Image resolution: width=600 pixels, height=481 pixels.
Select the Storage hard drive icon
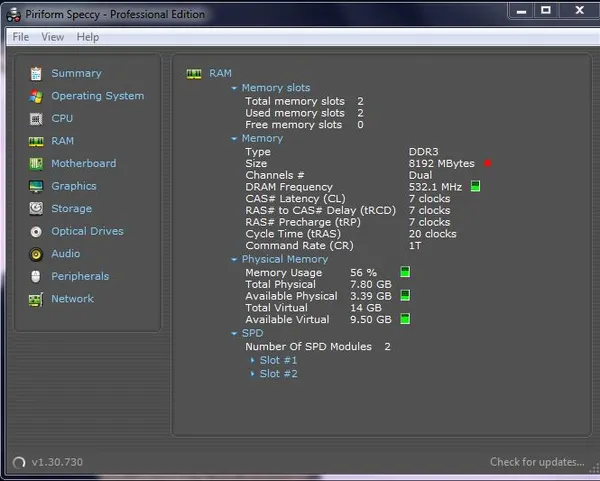click(36, 209)
